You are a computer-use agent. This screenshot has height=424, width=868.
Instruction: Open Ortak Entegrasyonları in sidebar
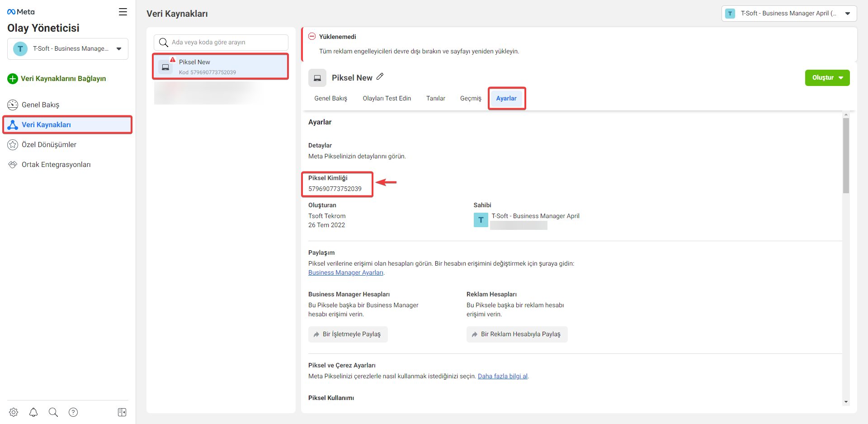(x=68, y=165)
